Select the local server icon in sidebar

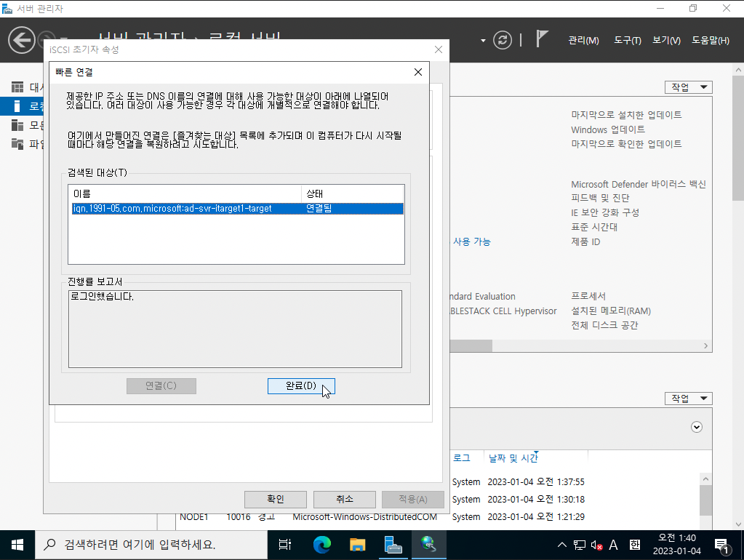(17, 106)
